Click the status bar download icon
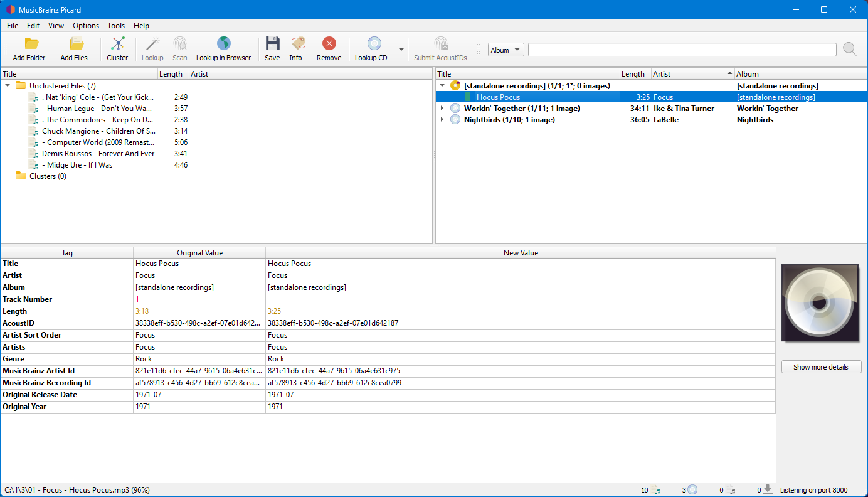This screenshot has height=497, width=868. pyautogui.click(x=768, y=489)
